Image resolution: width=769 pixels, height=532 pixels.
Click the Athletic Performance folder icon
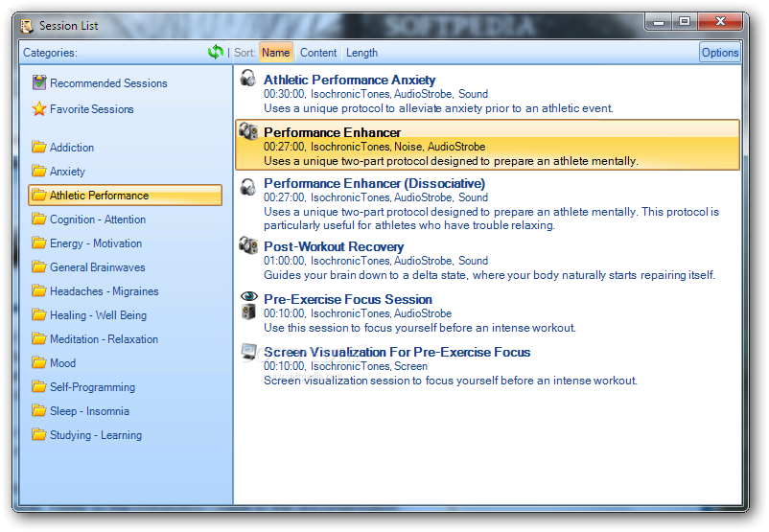point(38,195)
